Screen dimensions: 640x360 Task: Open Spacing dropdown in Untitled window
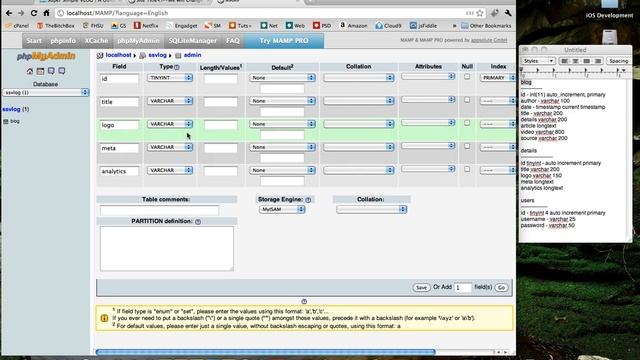(x=618, y=61)
